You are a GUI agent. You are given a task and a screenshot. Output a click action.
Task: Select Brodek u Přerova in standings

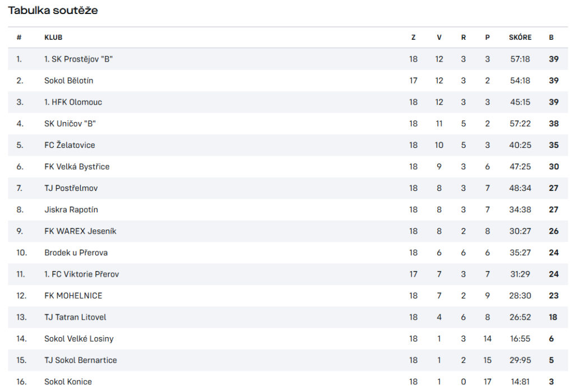coord(76,253)
